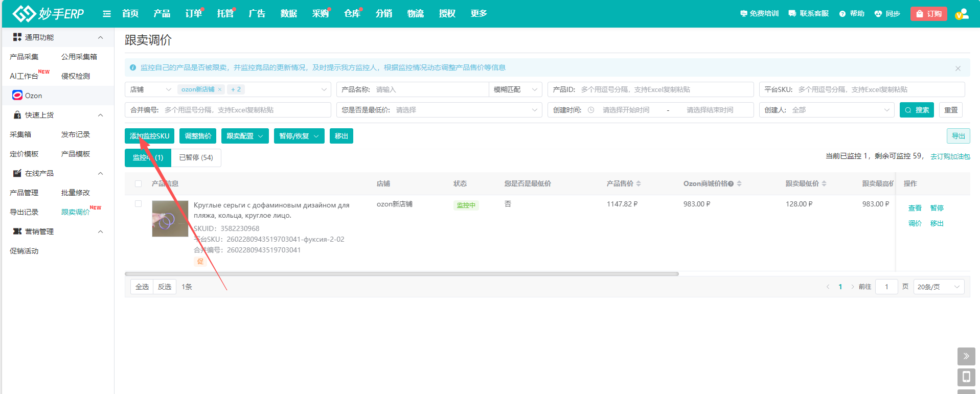Expand the double-chevron floating panel button
Screen dimensions: 980x394
(x=966, y=356)
